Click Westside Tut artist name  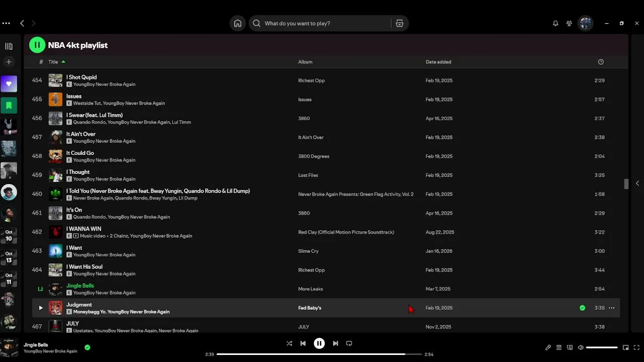(x=87, y=103)
